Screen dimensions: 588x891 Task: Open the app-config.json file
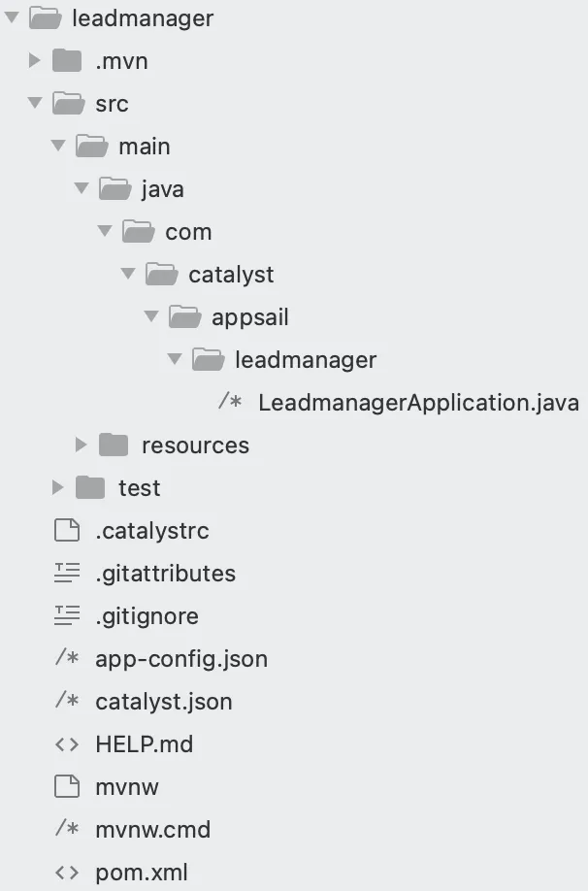click(181, 659)
